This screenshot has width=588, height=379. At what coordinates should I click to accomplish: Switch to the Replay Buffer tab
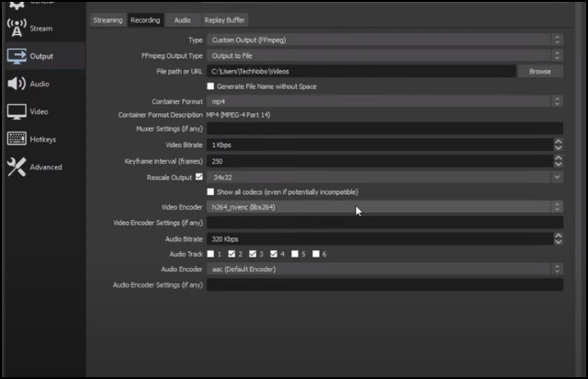(x=224, y=20)
